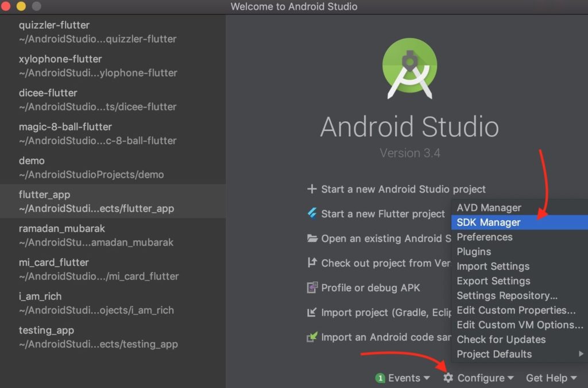Click the Import Android code sample icon
588x388 pixels.
312,337
